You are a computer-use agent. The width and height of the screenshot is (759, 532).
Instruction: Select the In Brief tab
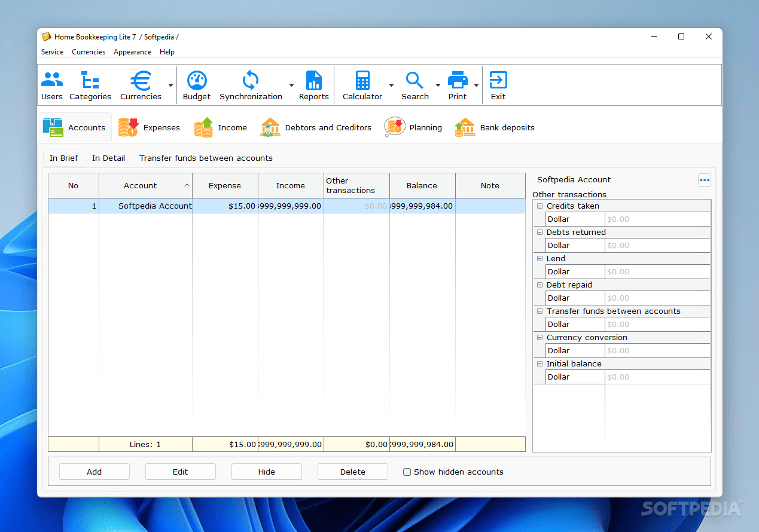[x=64, y=158]
